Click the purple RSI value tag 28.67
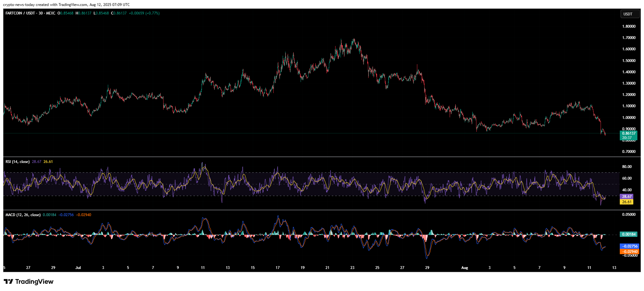644x291 pixels. (627, 196)
